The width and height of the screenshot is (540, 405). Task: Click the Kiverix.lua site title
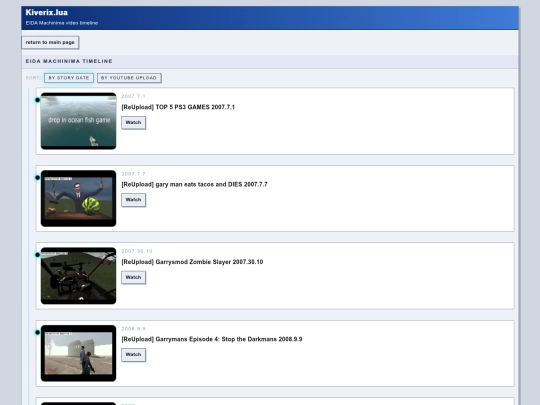tap(46, 13)
